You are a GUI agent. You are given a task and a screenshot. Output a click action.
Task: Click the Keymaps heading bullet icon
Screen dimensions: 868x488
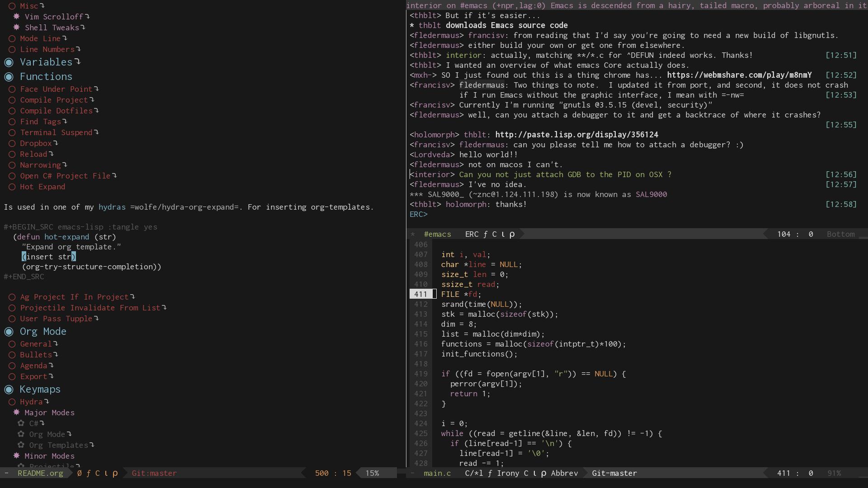(9, 389)
